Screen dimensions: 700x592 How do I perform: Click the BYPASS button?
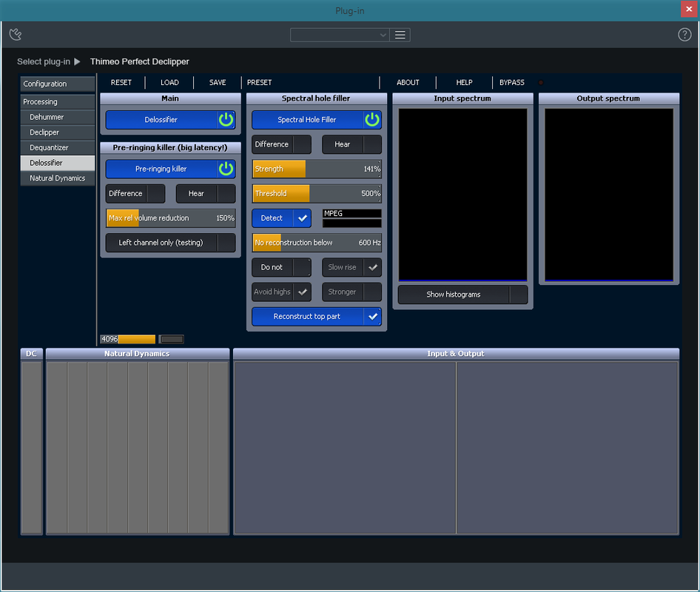[511, 83]
